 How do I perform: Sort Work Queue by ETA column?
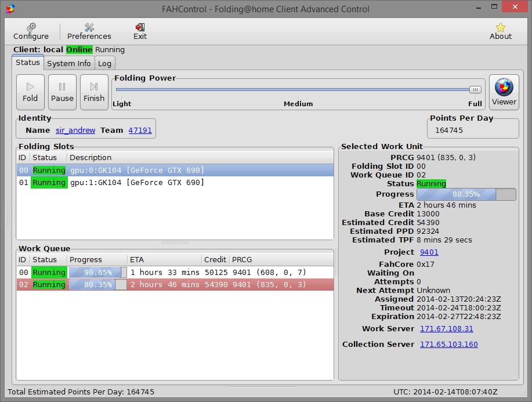pyautogui.click(x=165, y=259)
